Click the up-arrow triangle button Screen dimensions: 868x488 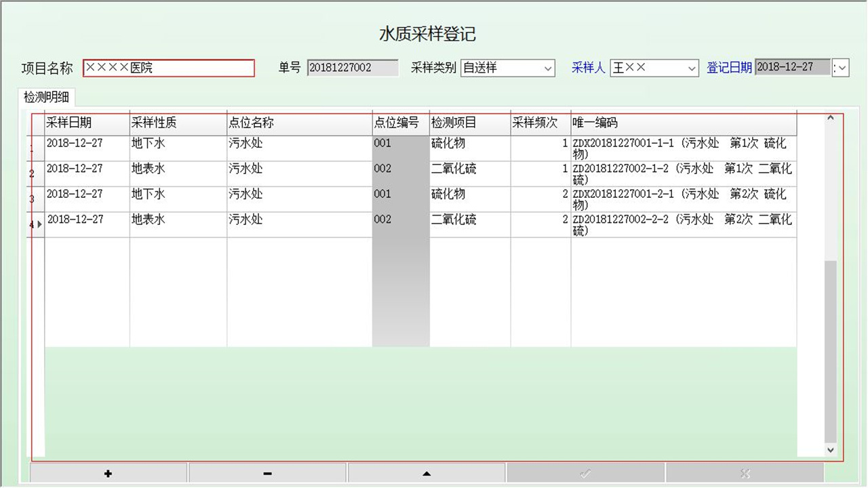coord(426,474)
